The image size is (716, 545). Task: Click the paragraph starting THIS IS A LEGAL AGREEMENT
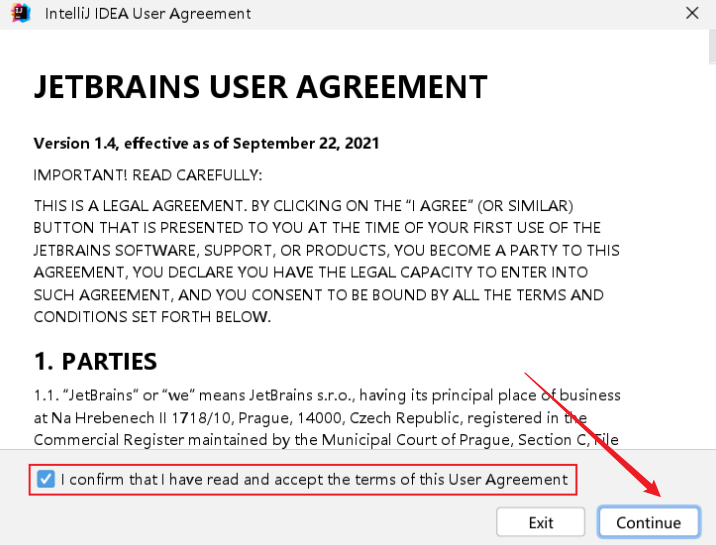[327, 261]
